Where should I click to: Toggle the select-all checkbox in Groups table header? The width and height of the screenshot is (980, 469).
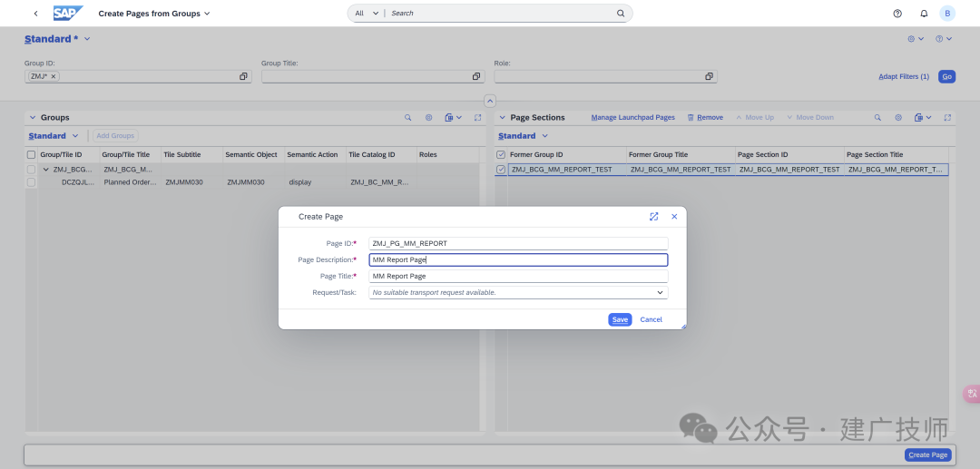(x=31, y=154)
